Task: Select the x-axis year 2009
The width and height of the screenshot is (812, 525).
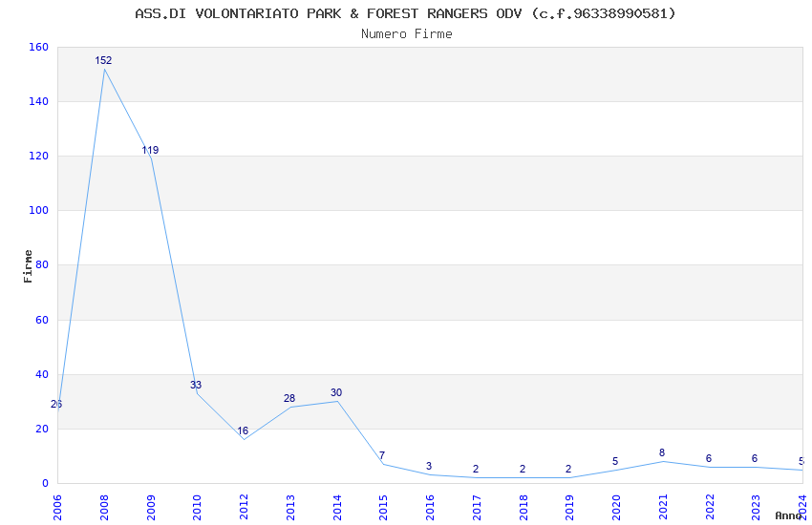Action: [x=151, y=508]
